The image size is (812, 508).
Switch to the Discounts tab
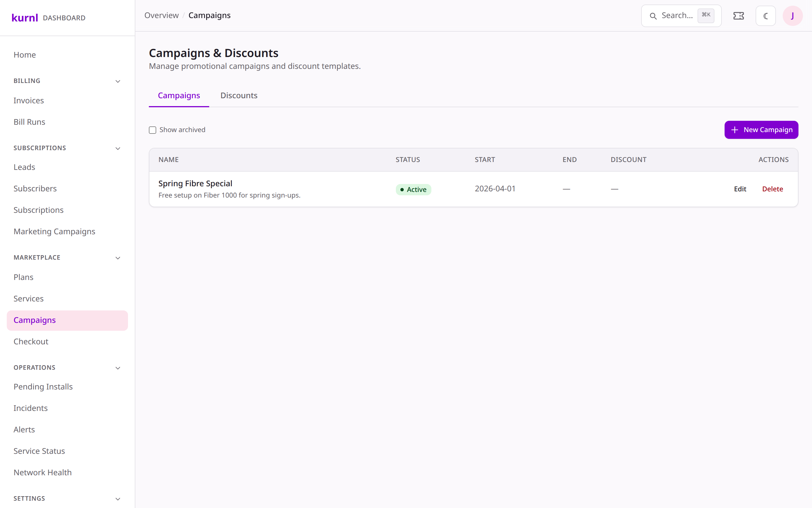click(239, 95)
